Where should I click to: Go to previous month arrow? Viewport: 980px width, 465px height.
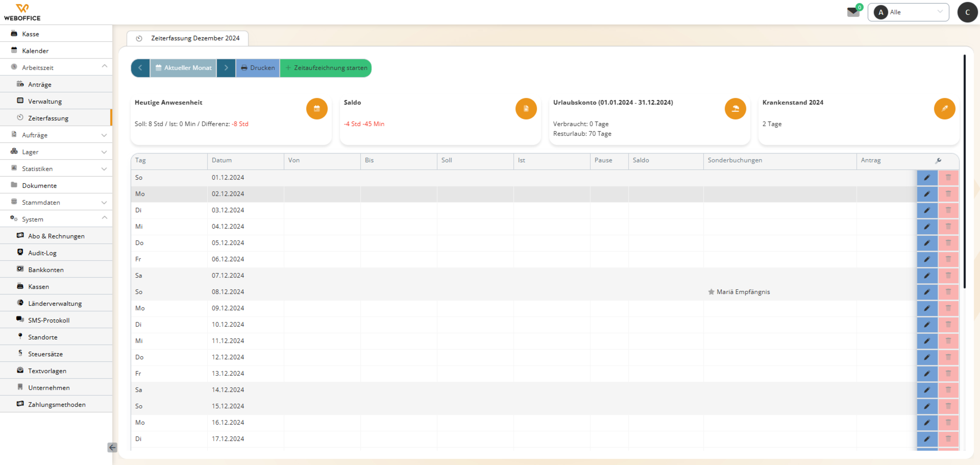(x=140, y=68)
